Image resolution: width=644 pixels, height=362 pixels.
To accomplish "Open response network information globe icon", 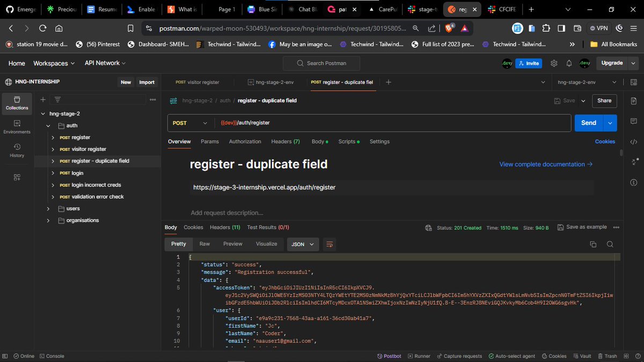I will (x=428, y=227).
